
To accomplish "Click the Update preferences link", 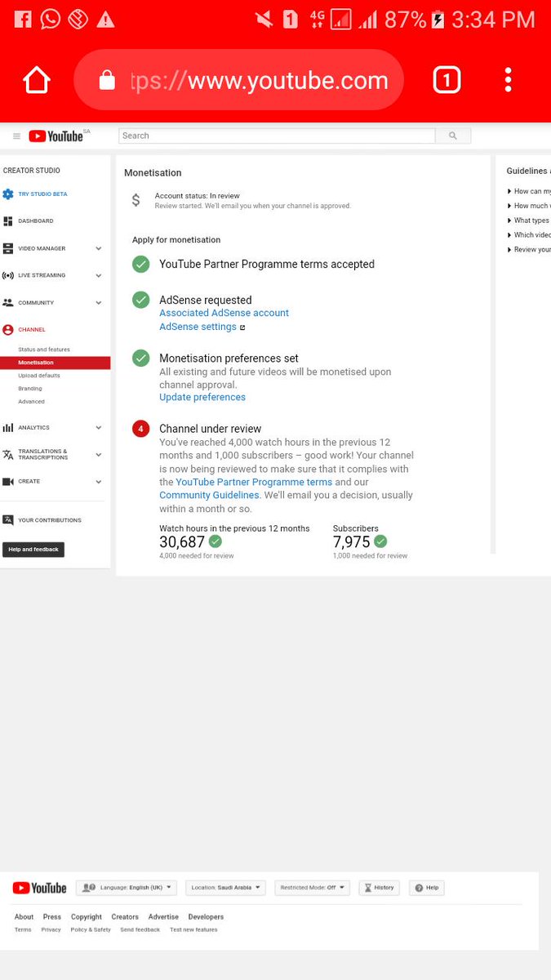I will coord(202,397).
